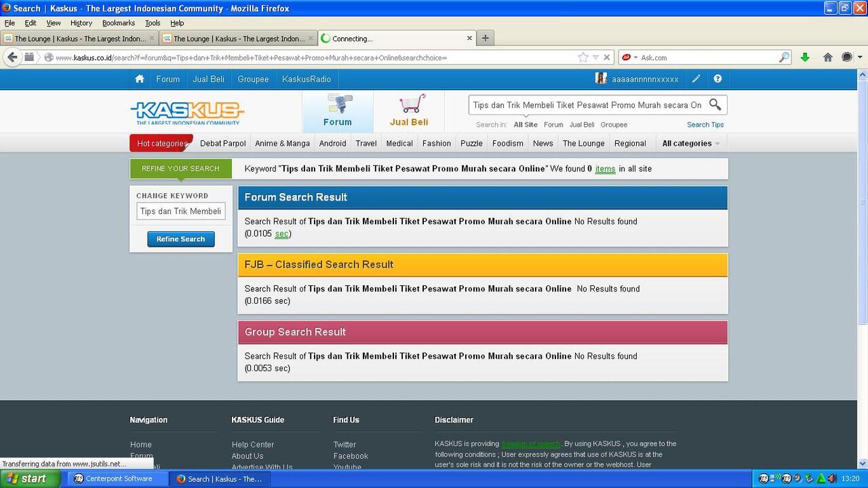Open the help question mark icon
868x488 pixels.
coord(717,79)
